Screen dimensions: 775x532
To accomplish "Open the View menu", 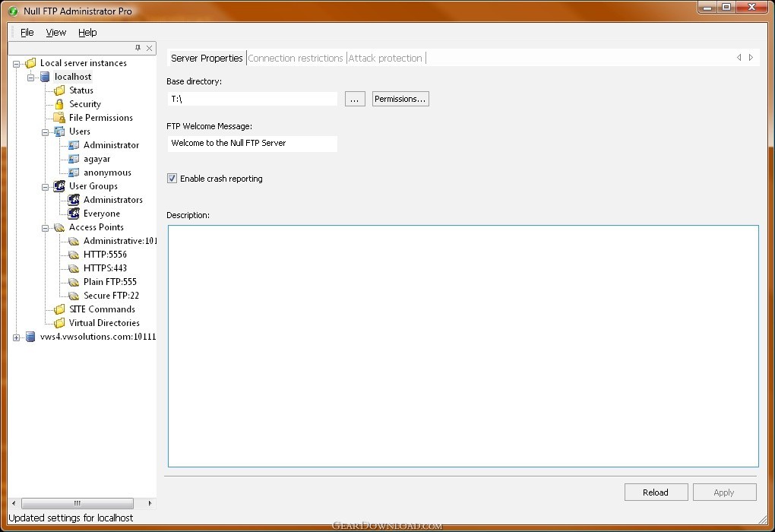I will coord(56,33).
